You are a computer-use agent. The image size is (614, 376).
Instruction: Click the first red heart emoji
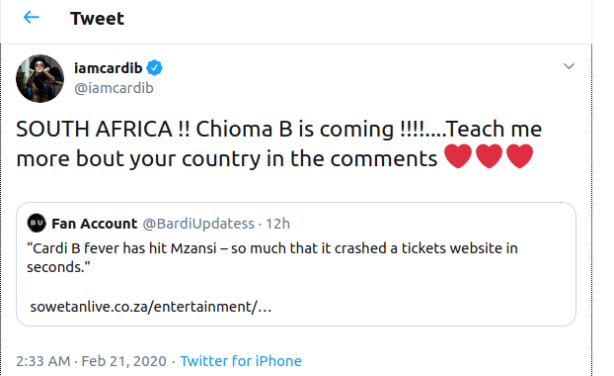coord(458,156)
